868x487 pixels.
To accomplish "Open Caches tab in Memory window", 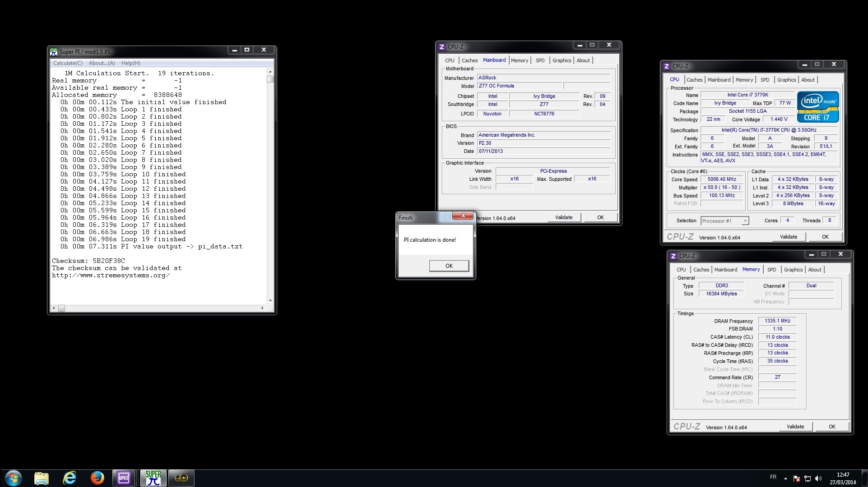I will (x=701, y=270).
